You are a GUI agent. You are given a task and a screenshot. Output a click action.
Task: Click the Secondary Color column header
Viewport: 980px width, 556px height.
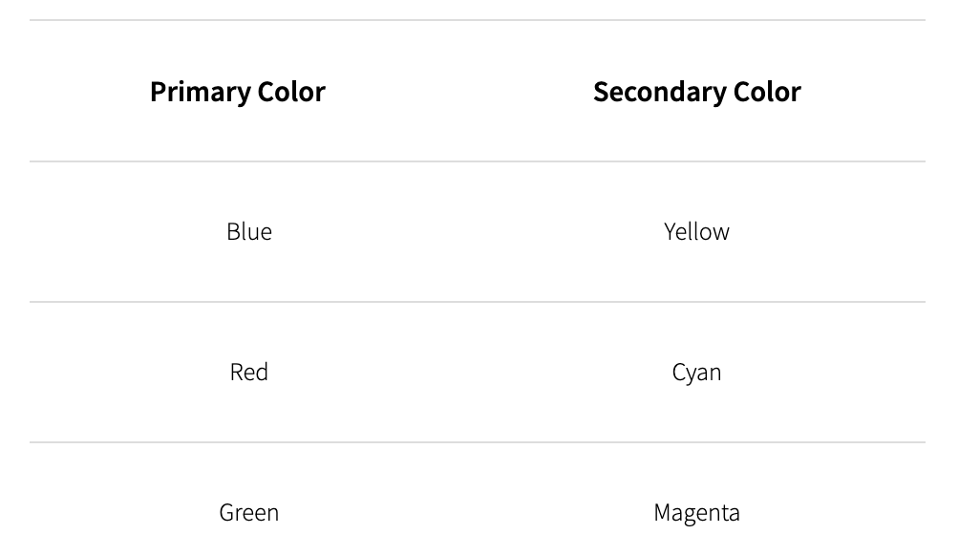[696, 92]
